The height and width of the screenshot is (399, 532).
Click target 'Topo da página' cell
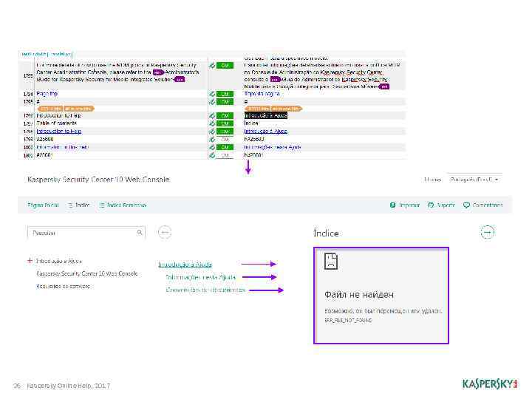[262, 94]
